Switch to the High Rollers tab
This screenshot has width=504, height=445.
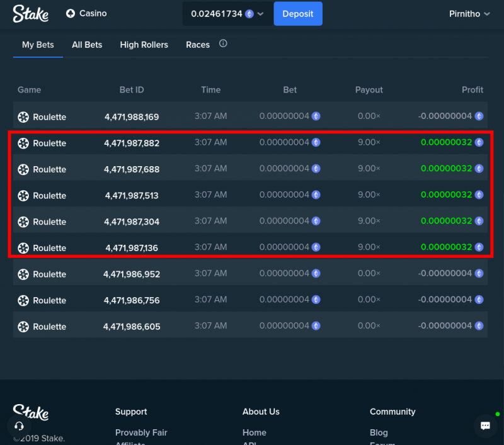click(144, 45)
